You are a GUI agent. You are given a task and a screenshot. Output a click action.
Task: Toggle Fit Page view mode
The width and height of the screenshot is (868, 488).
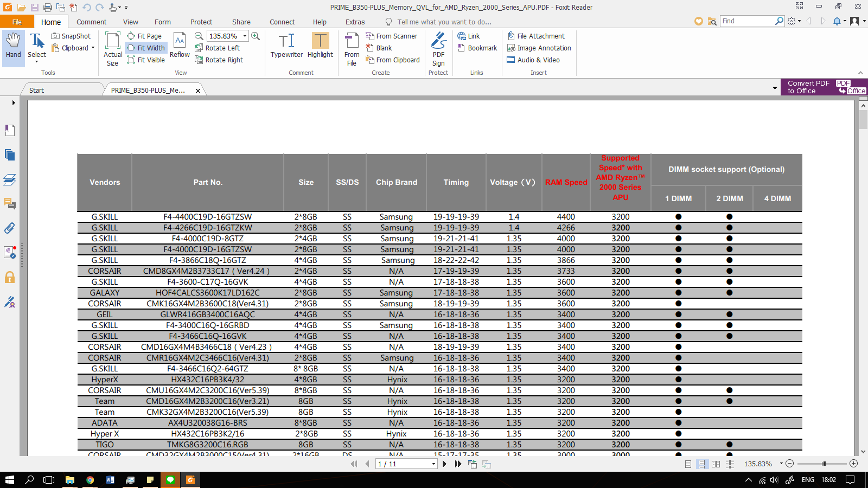click(145, 36)
